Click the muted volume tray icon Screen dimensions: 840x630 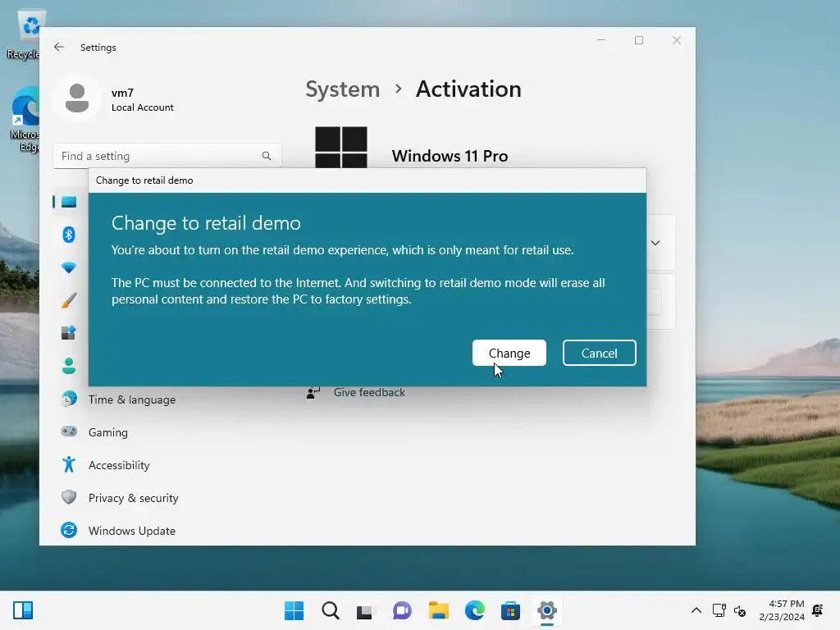pyautogui.click(x=740, y=610)
